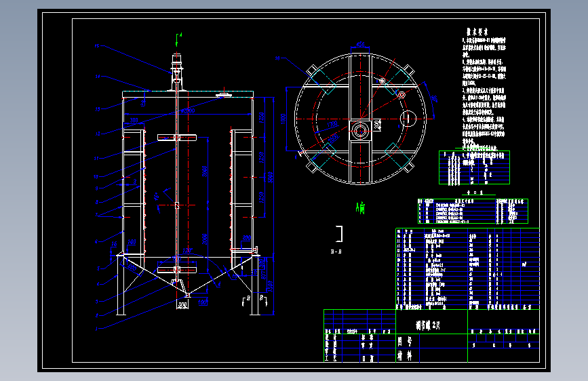588x381 pixels.
Task: Select the 45° angle dimension text
Action: pyautogui.click(x=157, y=196)
